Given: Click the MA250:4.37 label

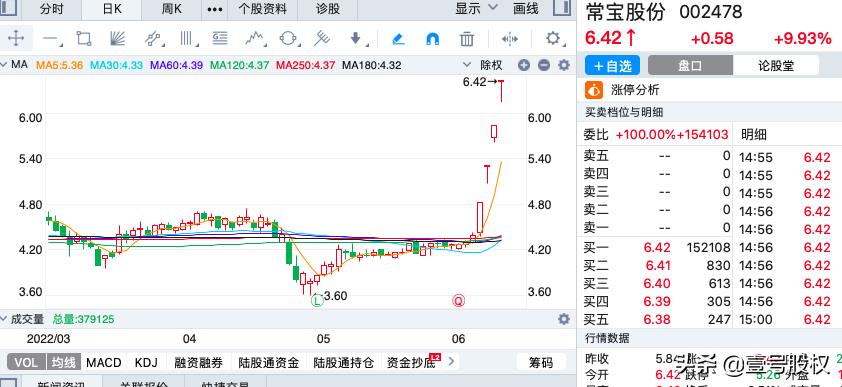Looking at the screenshot, I should click(306, 65).
